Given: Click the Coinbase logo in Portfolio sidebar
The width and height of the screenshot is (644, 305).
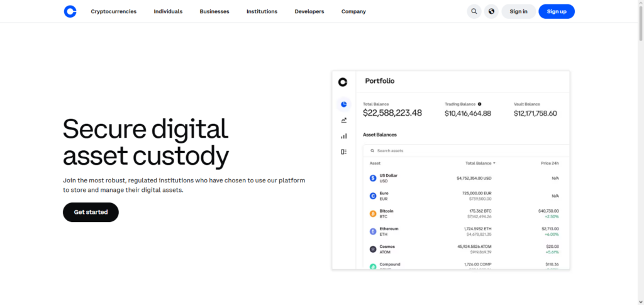Looking at the screenshot, I should 343,82.
